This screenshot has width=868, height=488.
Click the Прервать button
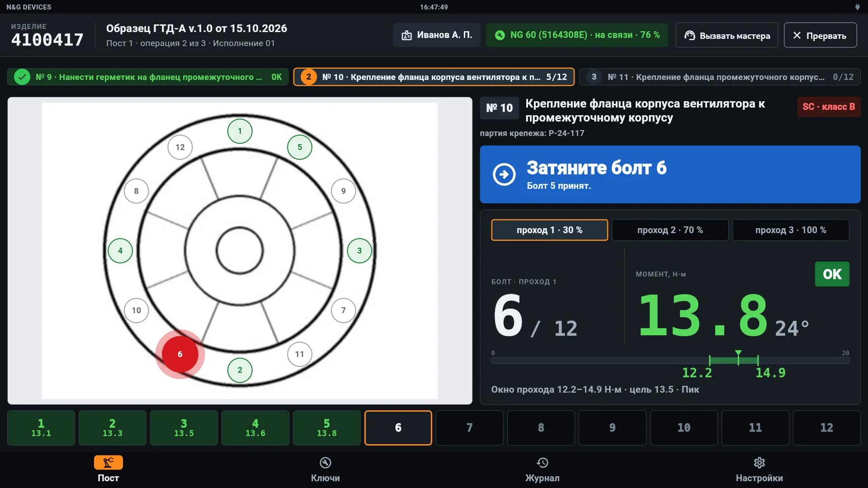(820, 35)
